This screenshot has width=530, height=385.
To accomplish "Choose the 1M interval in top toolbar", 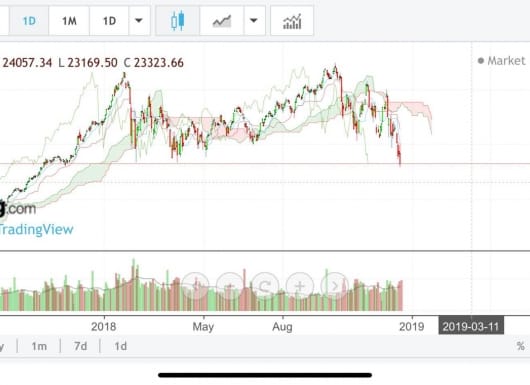I will [69, 21].
